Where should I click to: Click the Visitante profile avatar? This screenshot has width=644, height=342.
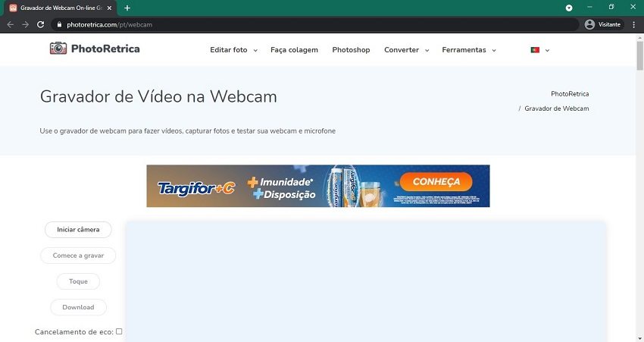(x=589, y=25)
